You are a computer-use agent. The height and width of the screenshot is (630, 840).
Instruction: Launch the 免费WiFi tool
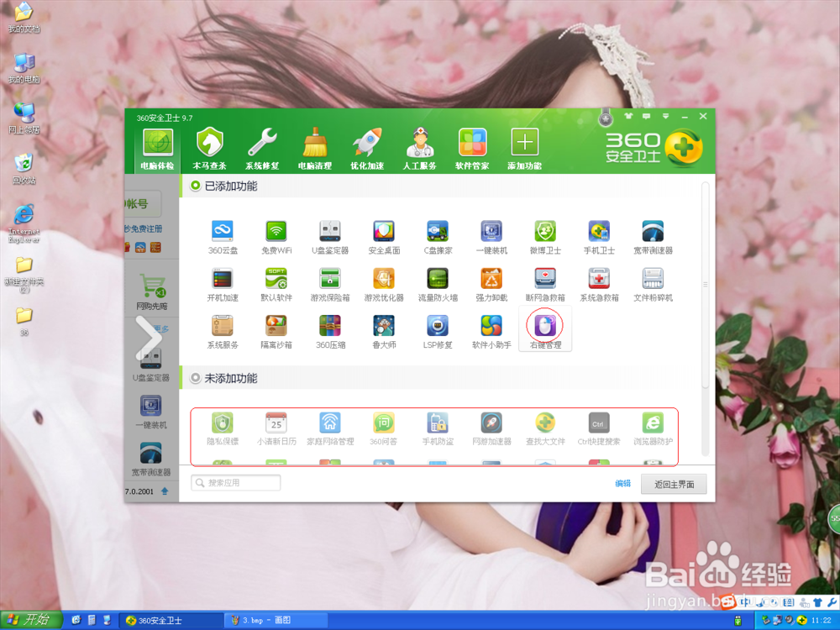coord(276,238)
